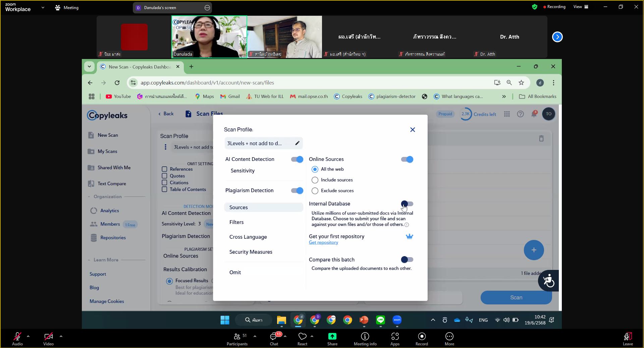The height and width of the screenshot is (348, 644).
Task: Select Focused Results radio button
Action: coord(169,281)
